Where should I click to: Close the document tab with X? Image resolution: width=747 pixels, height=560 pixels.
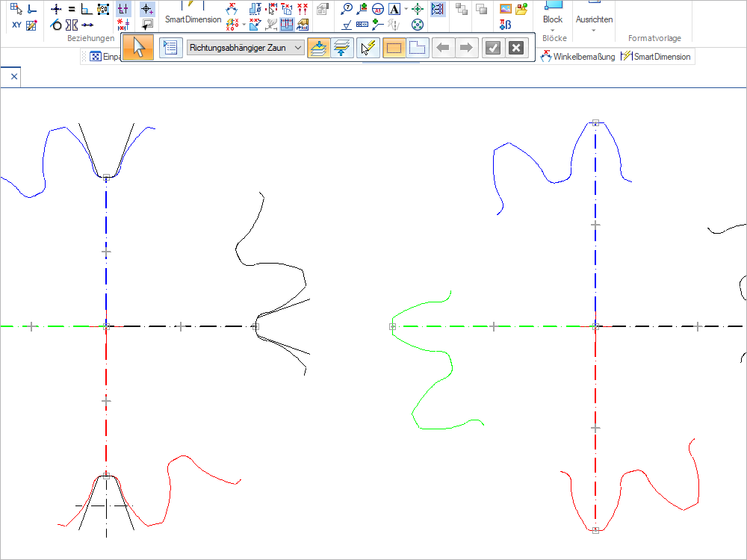tap(13, 76)
